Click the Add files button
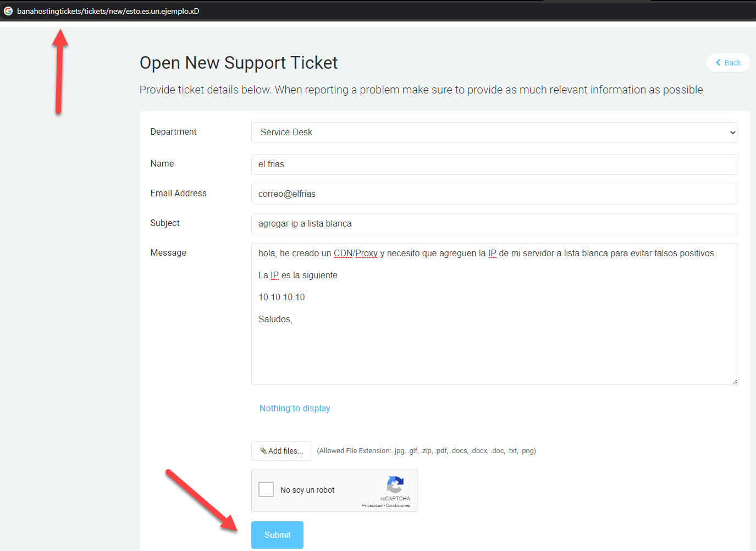The width and height of the screenshot is (756, 551). click(x=282, y=451)
